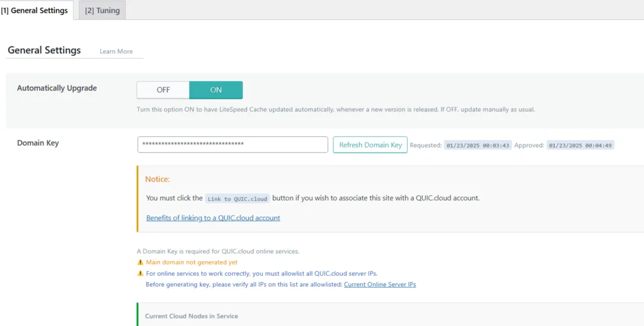
Task: Click into the Domain Key field
Action: tap(233, 144)
